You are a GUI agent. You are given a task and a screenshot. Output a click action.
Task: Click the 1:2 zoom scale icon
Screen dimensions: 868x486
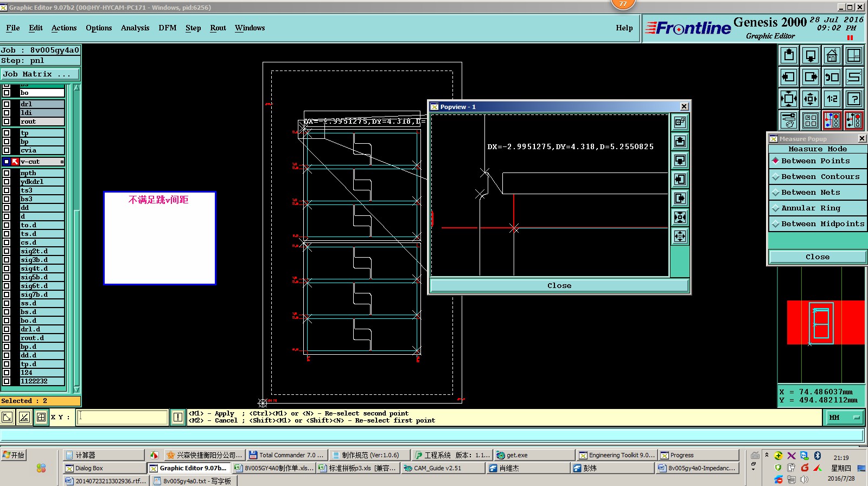coord(832,99)
